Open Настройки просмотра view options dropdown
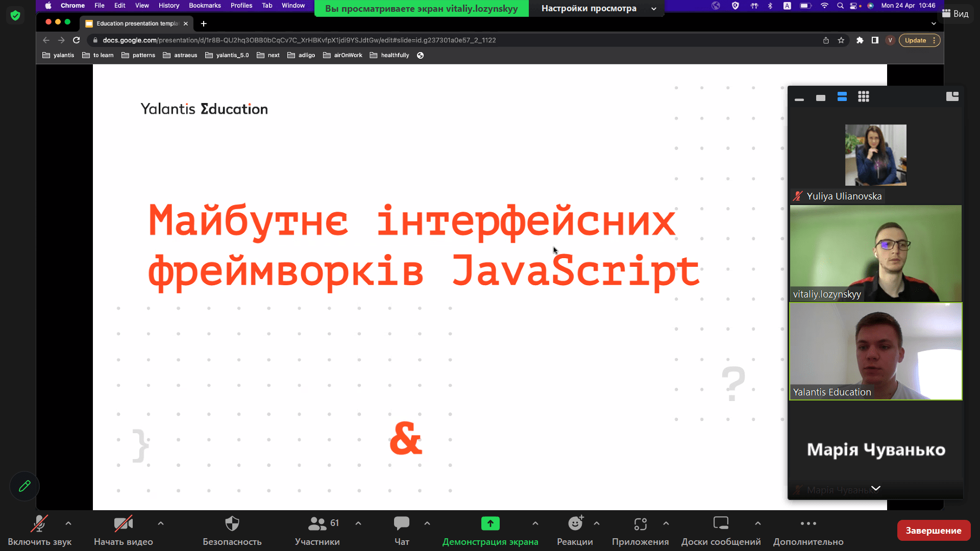The height and width of the screenshot is (551, 980). click(598, 9)
